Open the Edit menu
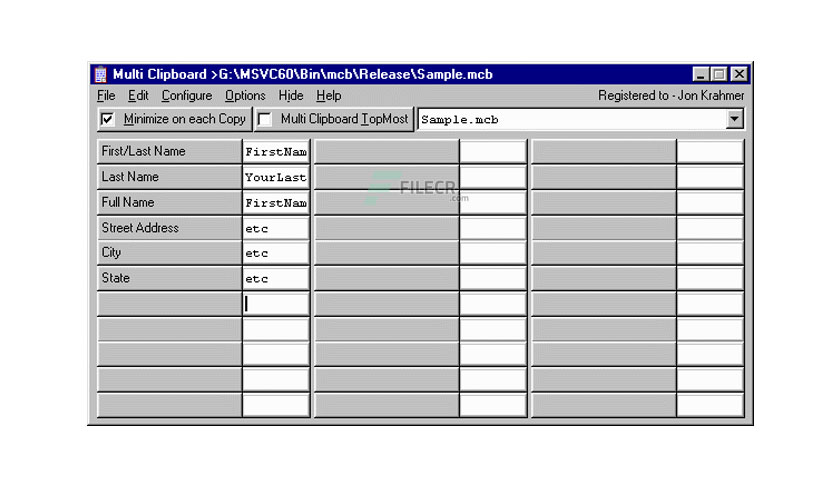The height and width of the screenshot is (484, 836). pyautogui.click(x=138, y=95)
